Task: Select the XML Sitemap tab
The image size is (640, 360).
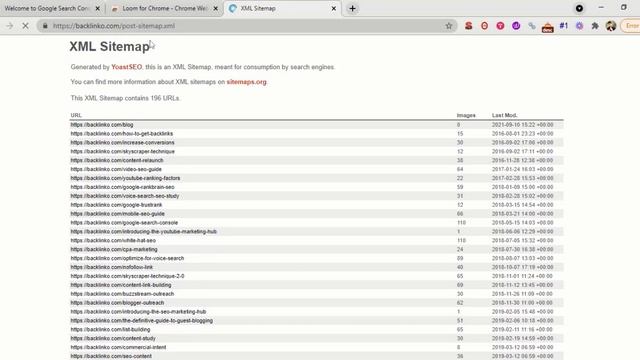Action: pos(282,8)
